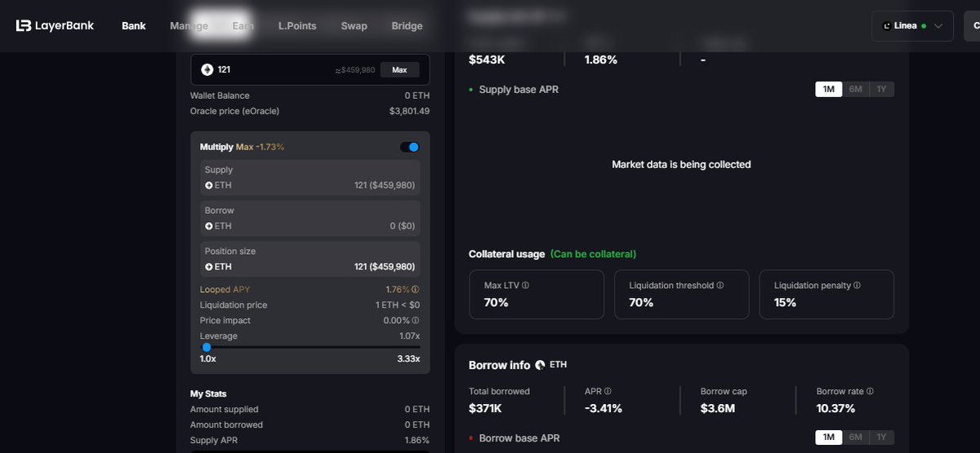Image resolution: width=980 pixels, height=453 pixels.
Task: Click the LayerBank wordmark link
Action: tap(65, 26)
